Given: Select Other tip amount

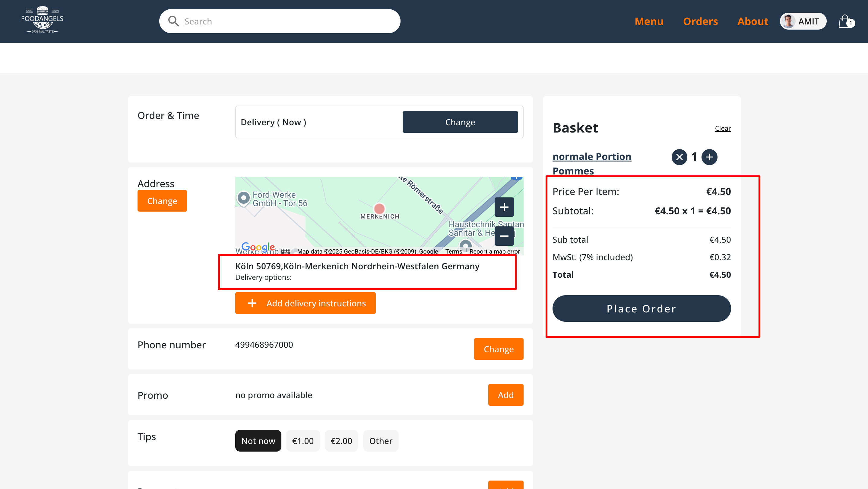Looking at the screenshot, I should (380, 440).
